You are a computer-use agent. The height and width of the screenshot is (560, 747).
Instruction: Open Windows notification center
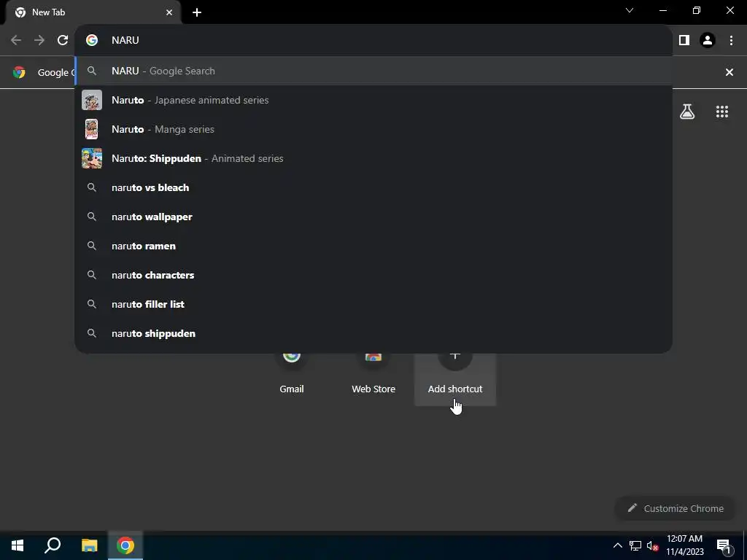724,545
